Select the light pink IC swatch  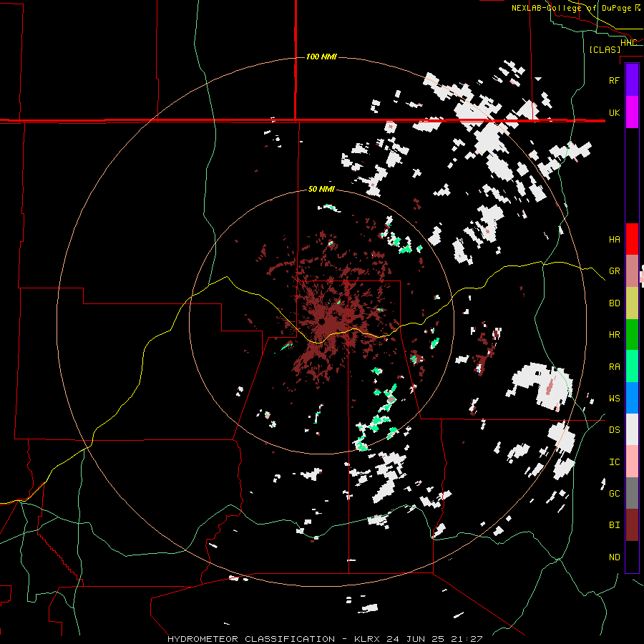click(x=632, y=462)
